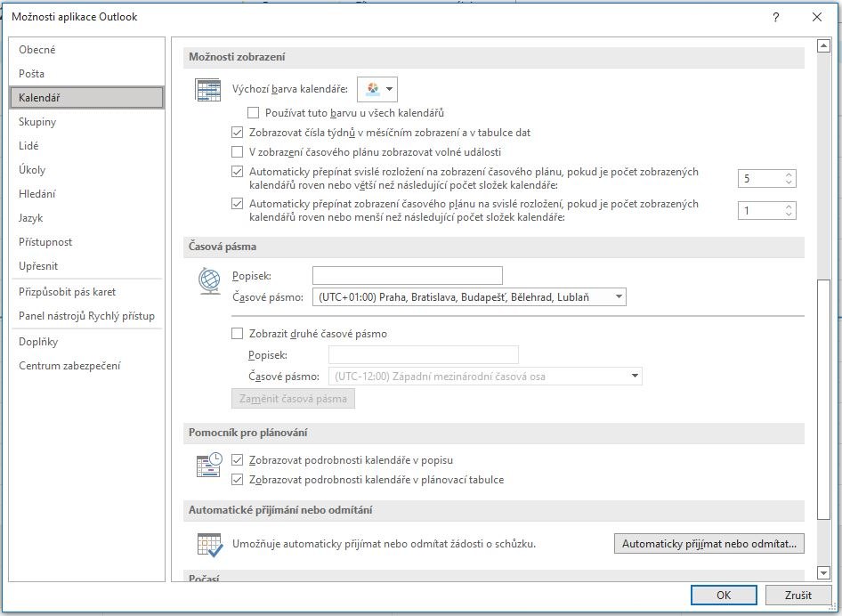Select the Upřesnit category
Image resolution: width=842 pixels, height=616 pixels.
tap(87, 266)
